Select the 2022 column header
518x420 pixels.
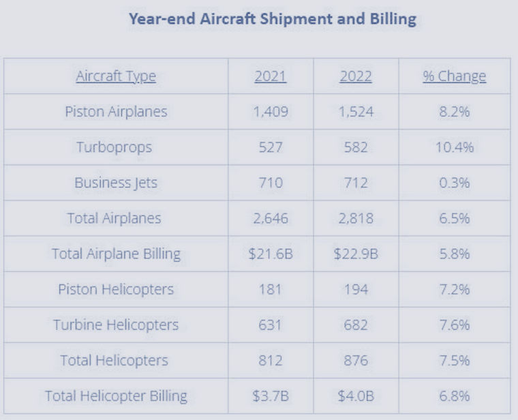click(x=356, y=76)
